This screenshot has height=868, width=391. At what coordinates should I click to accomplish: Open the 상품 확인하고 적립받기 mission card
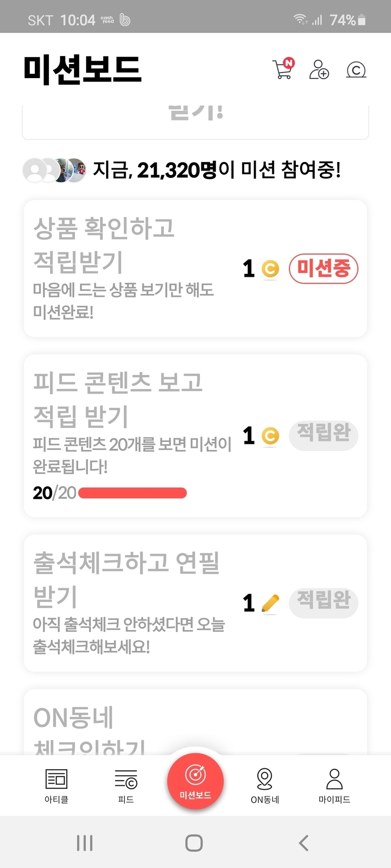[x=132, y=268]
